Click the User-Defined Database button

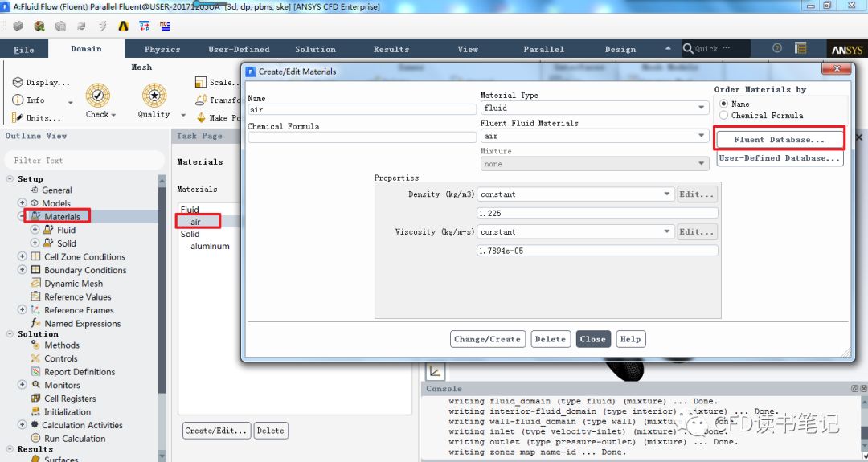pyautogui.click(x=780, y=158)
